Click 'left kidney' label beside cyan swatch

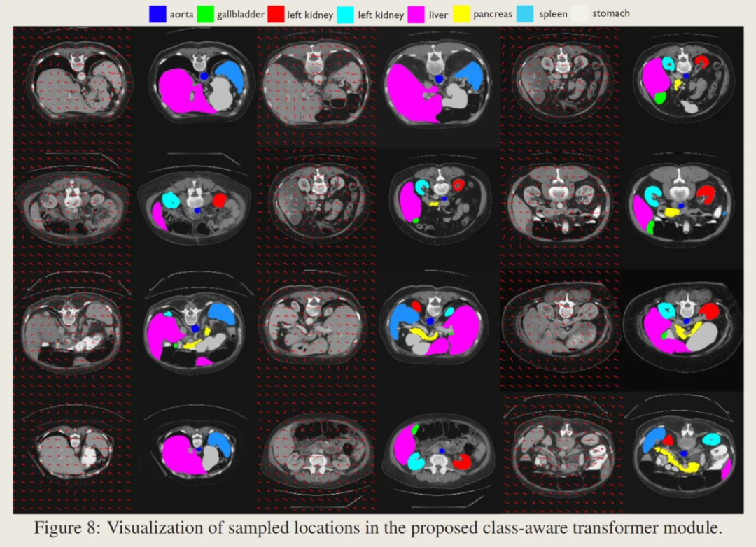pyautogui.click(x=381, y=15)
